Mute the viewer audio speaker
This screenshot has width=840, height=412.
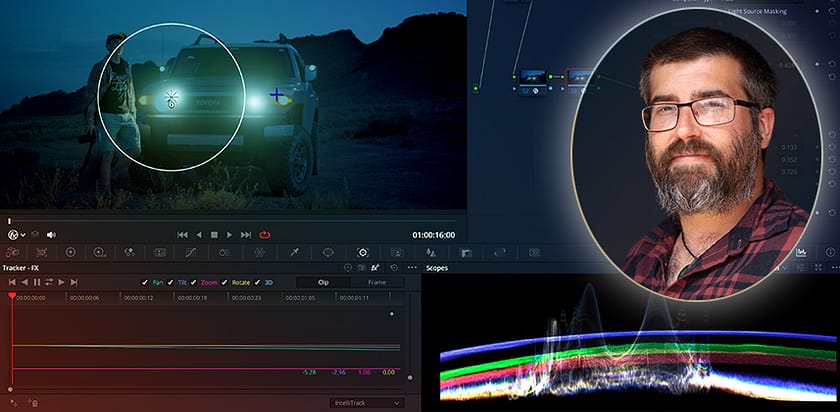point(51,235)
